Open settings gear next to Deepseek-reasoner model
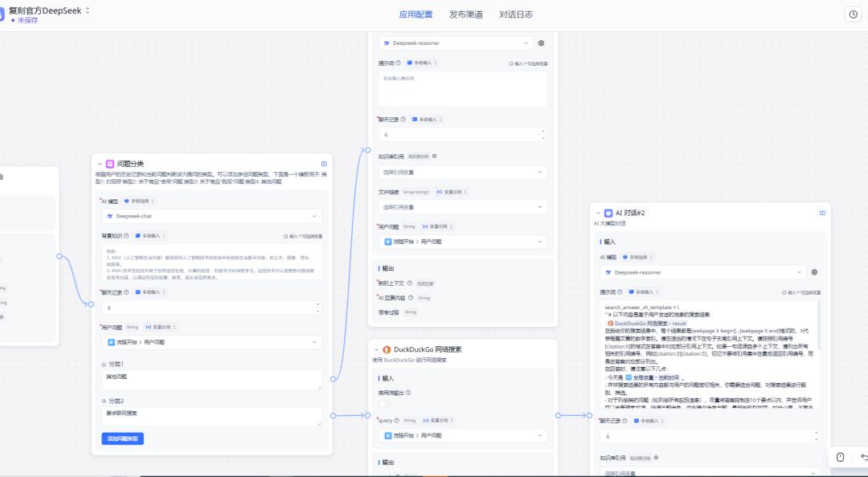 [541, 43]
